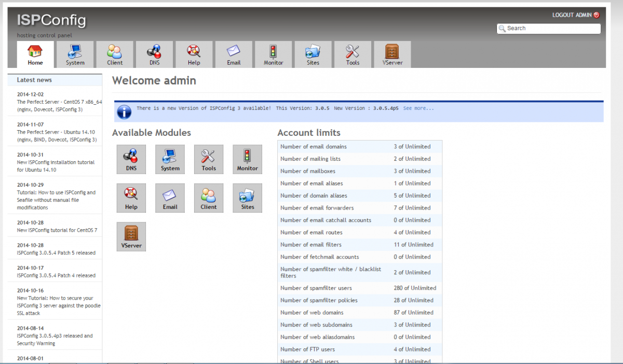
Task: Select the Number of email aliases row
Action: click(360, 184)
